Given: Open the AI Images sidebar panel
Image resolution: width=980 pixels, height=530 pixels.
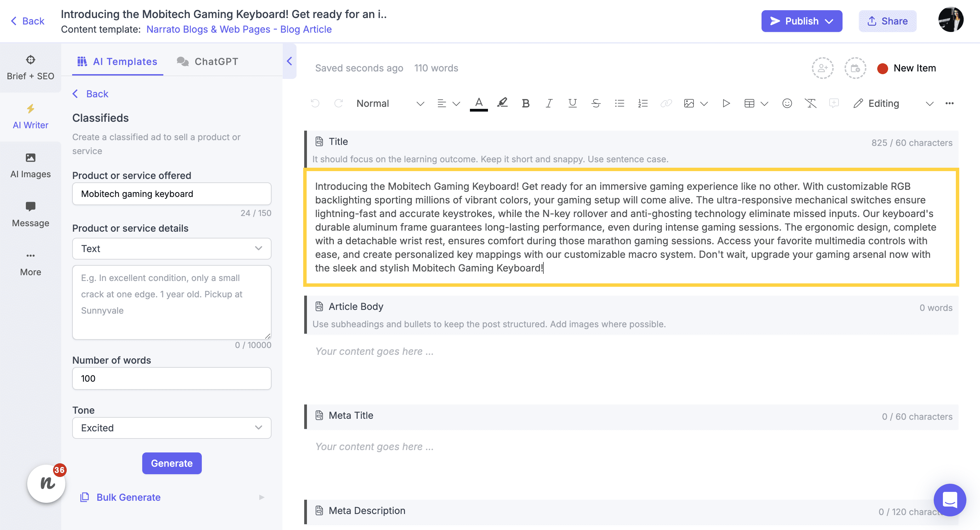Looking at the screenshot, I should pos(30,166).
